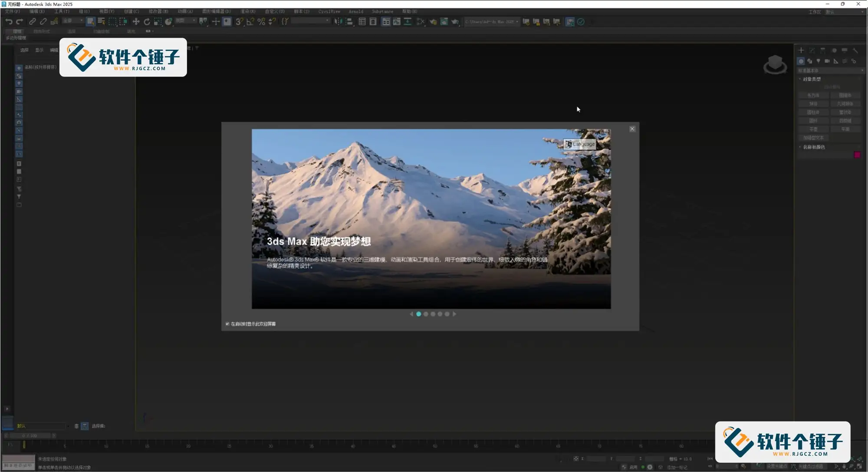
Task: Toggle the Window/Crossing selection icon
Action: (123, 22)
